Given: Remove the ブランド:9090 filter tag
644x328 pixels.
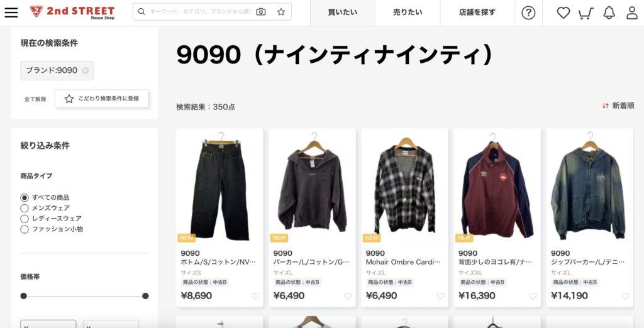Looking at the screenshot, I should [86, 70].
